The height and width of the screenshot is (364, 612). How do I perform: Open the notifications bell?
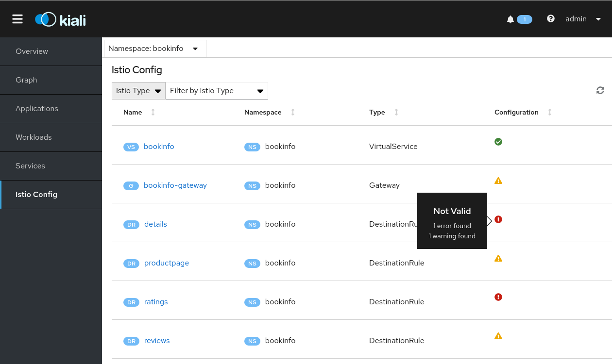coord(510,19)
